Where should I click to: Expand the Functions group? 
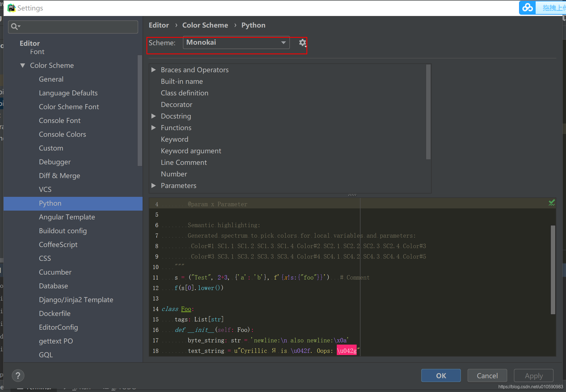[x=154, y=128]
